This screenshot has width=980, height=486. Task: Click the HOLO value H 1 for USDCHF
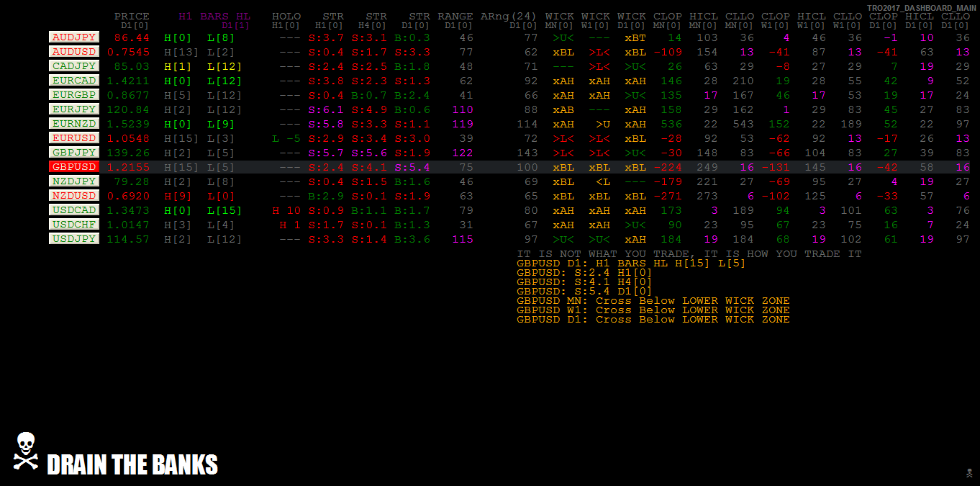point(290,225)
